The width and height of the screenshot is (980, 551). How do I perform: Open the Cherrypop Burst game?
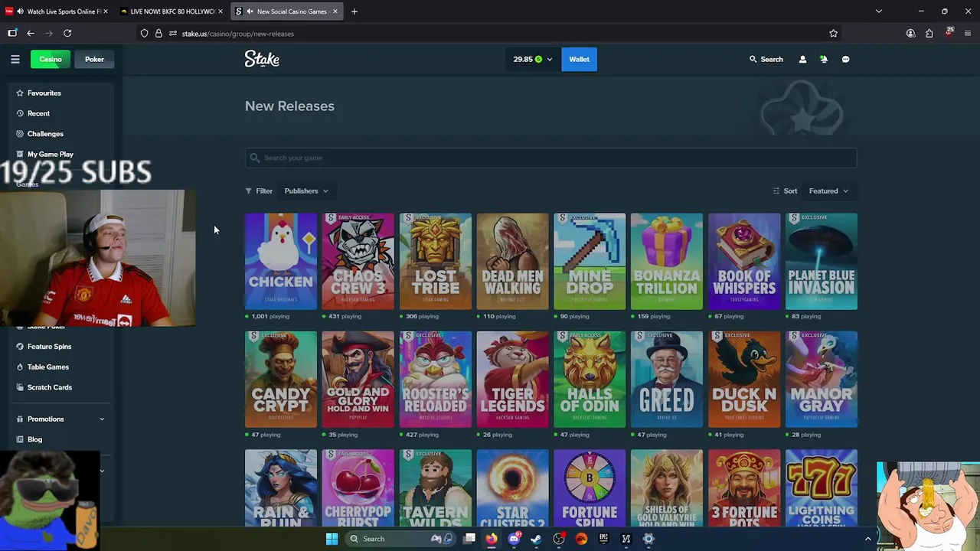tap(358, 487)
